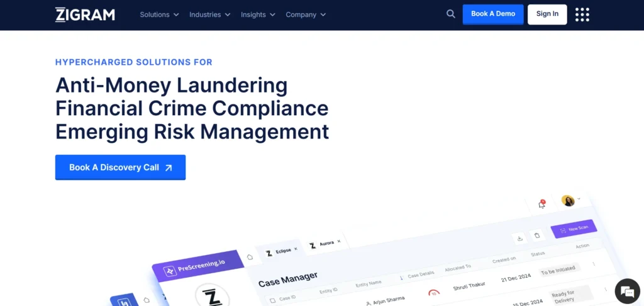
Task: Click the Shruti Thakur cell
Action: coord(469,285)
